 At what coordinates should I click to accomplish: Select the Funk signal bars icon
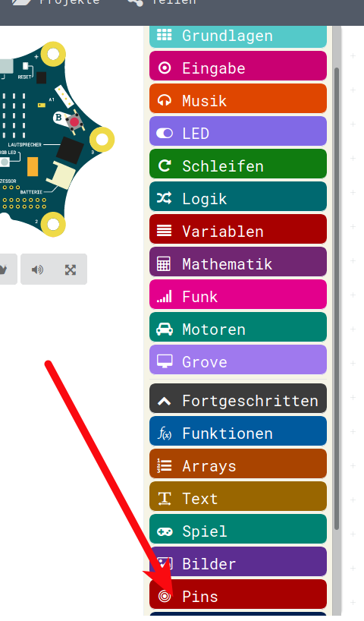pyautogui.click(x=165, y=296)
